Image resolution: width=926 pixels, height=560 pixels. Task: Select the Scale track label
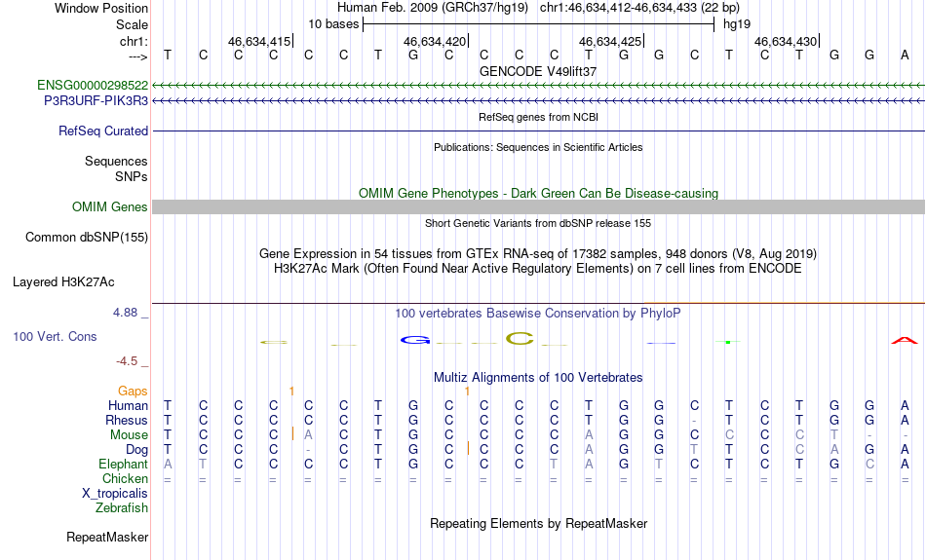[x=132, y=24]
